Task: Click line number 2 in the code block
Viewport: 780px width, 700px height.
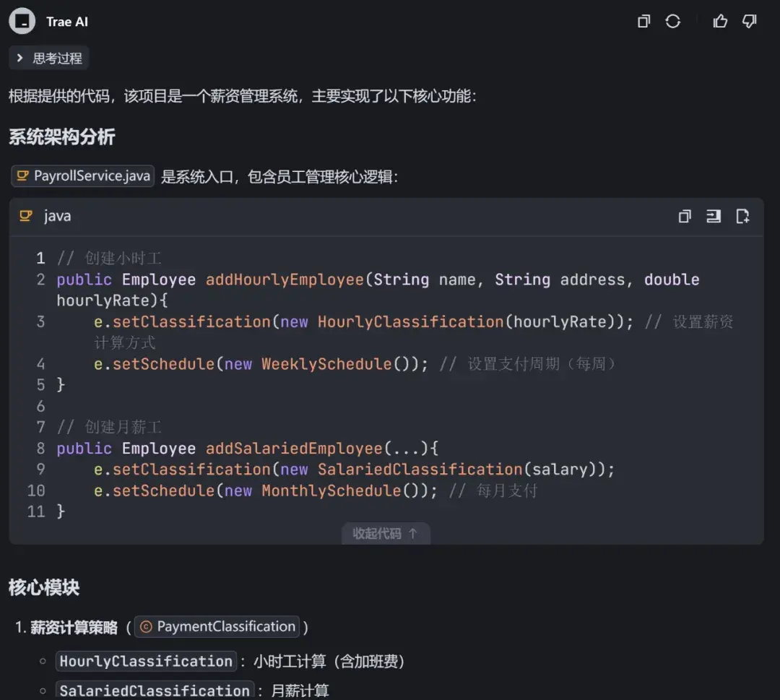Action: [x=40, y=280]
